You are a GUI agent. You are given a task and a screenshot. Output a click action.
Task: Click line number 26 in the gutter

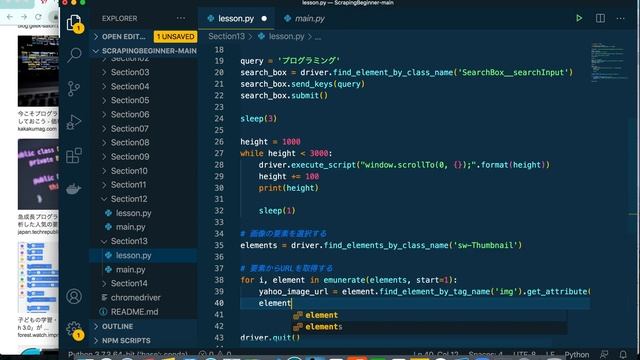point(219,142)
